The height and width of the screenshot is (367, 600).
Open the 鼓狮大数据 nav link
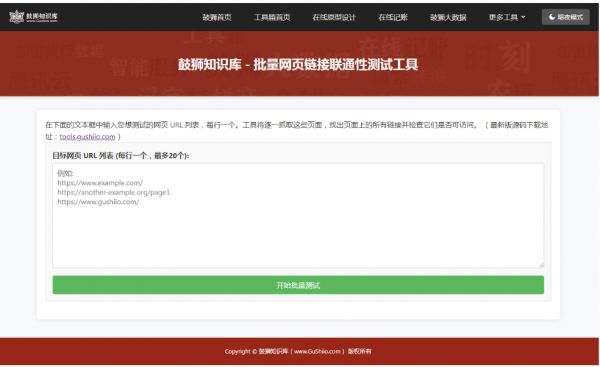click(x=448, y=17)
